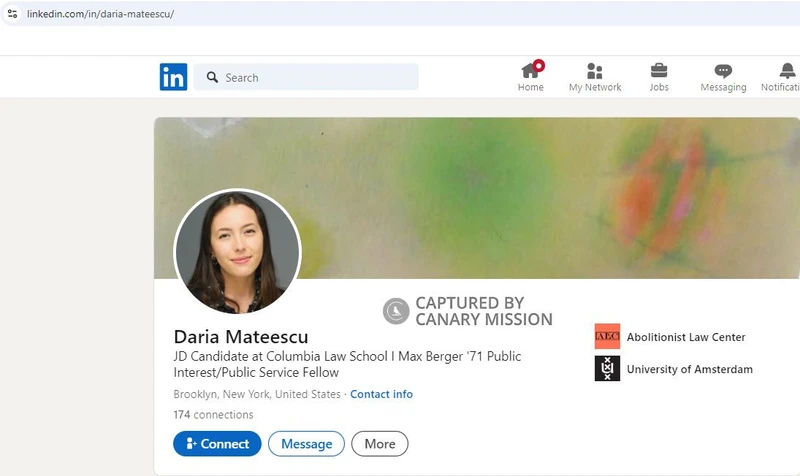Image resolution: width=800 pixels, height=476 pixels.
Task: Click the 174 connections text
Action: point(213,414)
